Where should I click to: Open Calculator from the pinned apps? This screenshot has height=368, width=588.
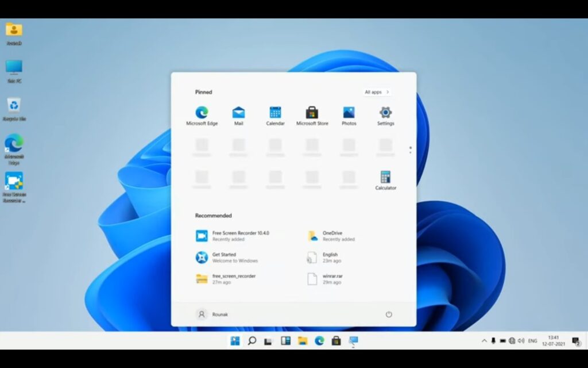385,179
